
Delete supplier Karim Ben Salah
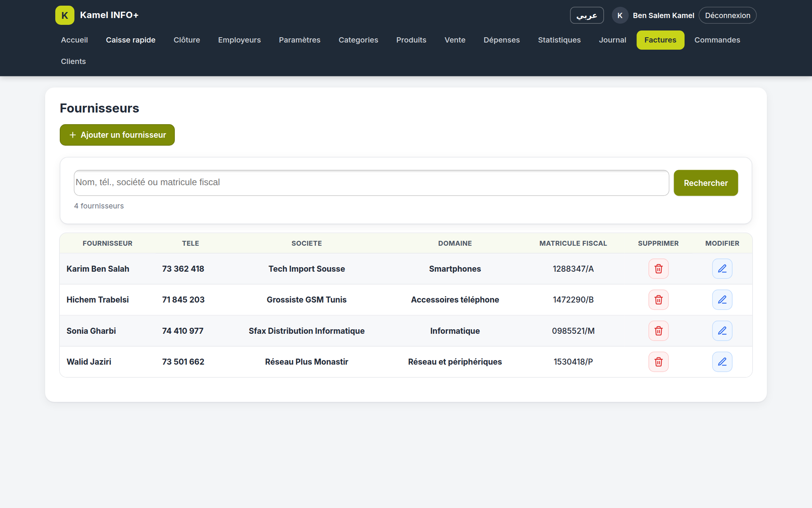pyautogui.click(x=658, y=269)
